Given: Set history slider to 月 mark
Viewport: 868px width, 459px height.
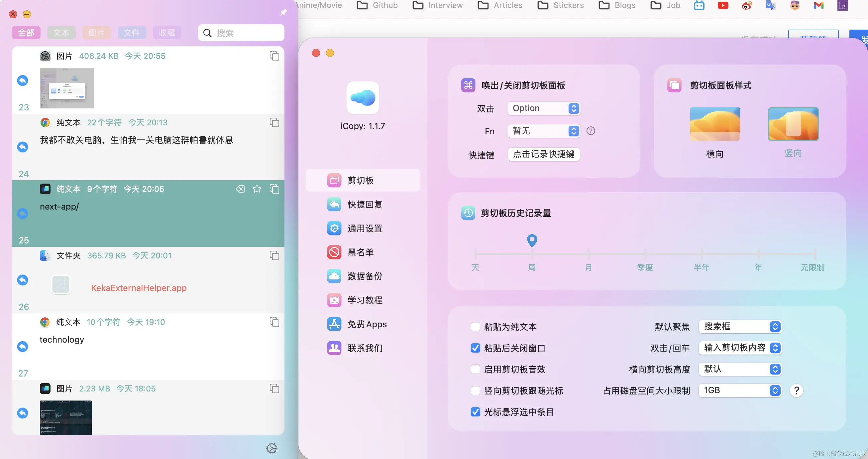Looking at the screenshot, I should [588, 253].
